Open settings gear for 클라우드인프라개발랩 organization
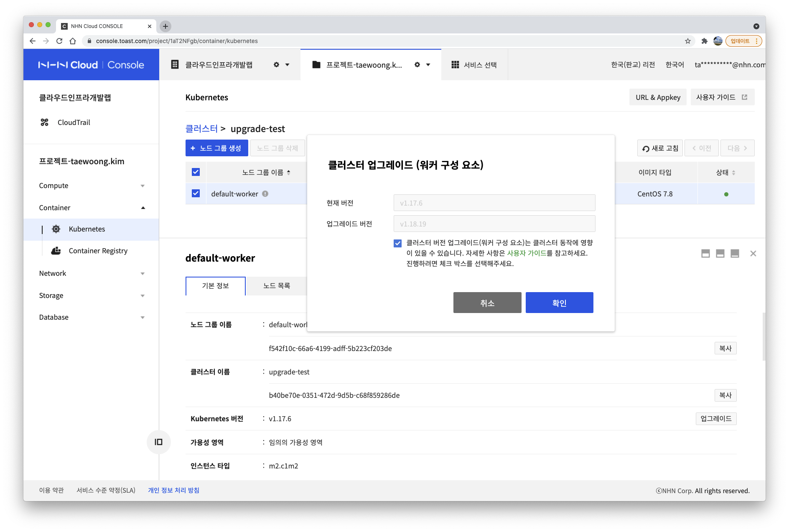789x532 pixels. click(x=276, y=65)
